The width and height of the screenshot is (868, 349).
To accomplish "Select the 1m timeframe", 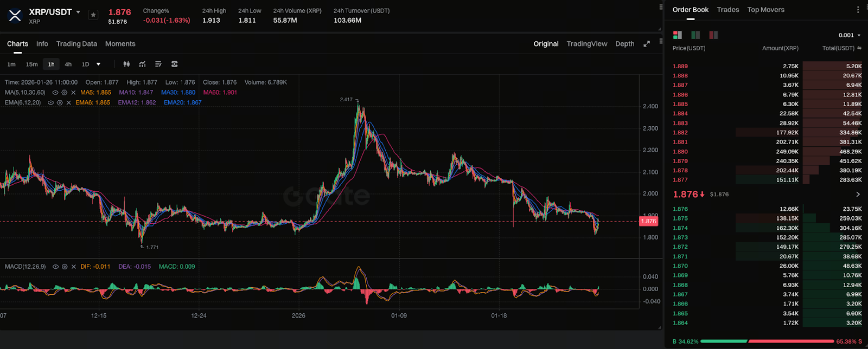I will click(x=11, y=64).
